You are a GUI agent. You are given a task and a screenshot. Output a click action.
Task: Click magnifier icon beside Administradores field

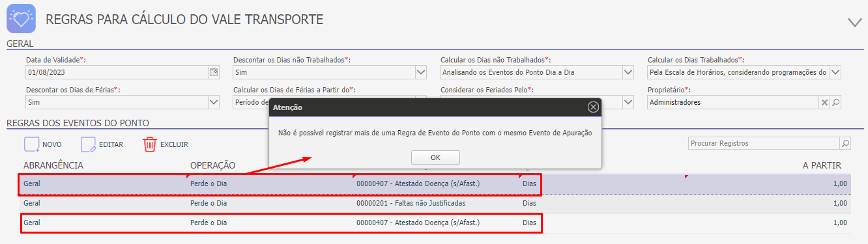tap(835, 102)
